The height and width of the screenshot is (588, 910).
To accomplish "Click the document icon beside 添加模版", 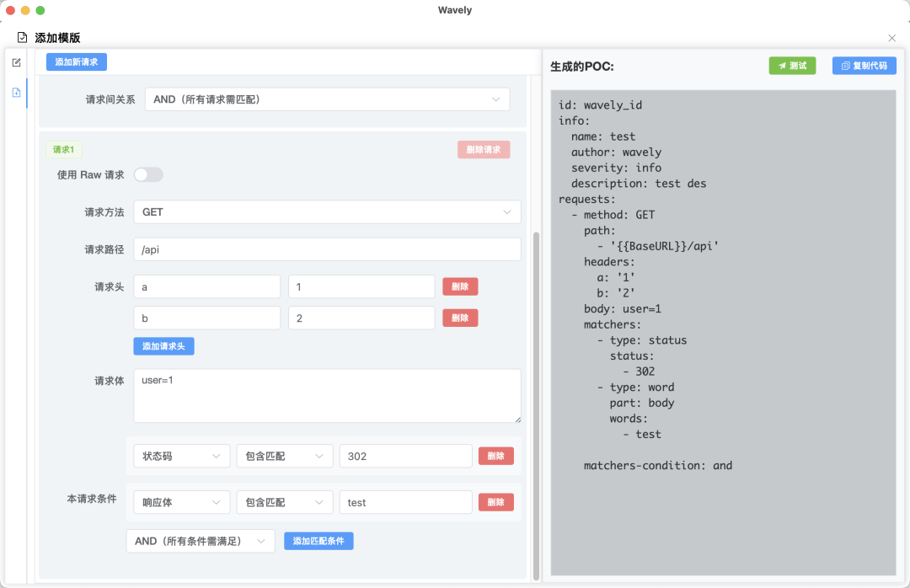I will (22, 38).
